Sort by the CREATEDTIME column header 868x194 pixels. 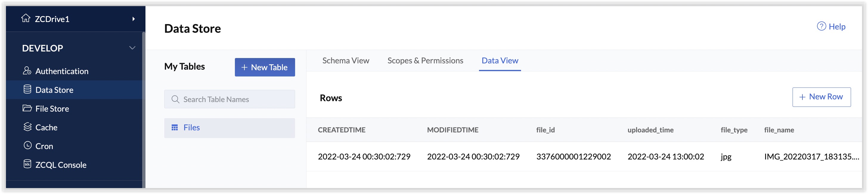coord(341,130)
